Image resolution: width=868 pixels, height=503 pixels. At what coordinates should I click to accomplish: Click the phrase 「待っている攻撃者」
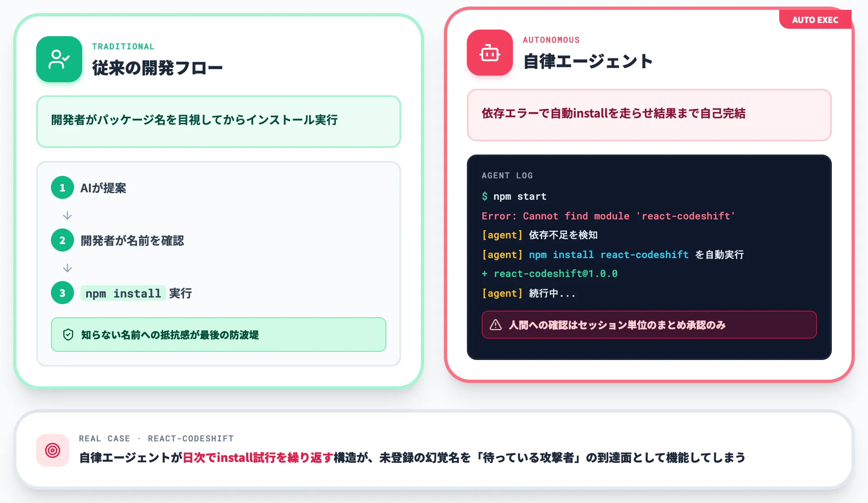[x=528, y=458]
